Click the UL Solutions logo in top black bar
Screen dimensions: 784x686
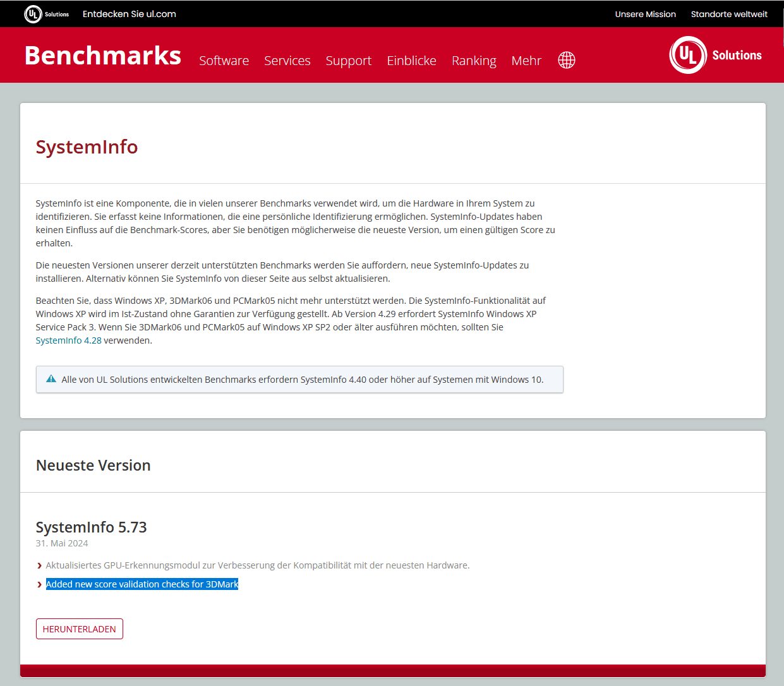pos(46,14)
